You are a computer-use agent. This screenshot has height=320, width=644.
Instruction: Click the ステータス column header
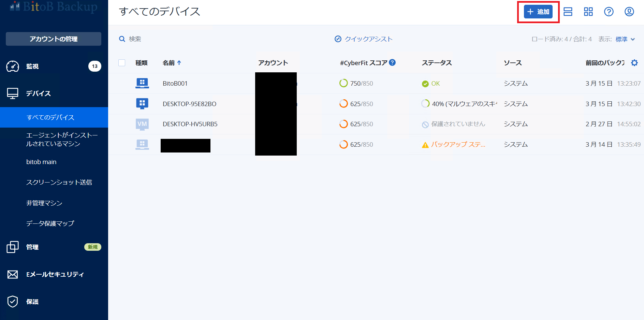[x=437, y=63]
